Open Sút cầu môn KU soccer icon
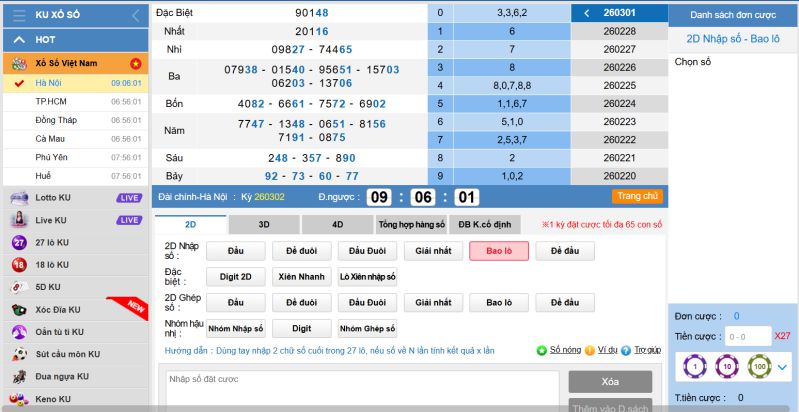Image resolution: width=799 pixels, height=412 pixels. pyautogui.click(x=19, y=354)
